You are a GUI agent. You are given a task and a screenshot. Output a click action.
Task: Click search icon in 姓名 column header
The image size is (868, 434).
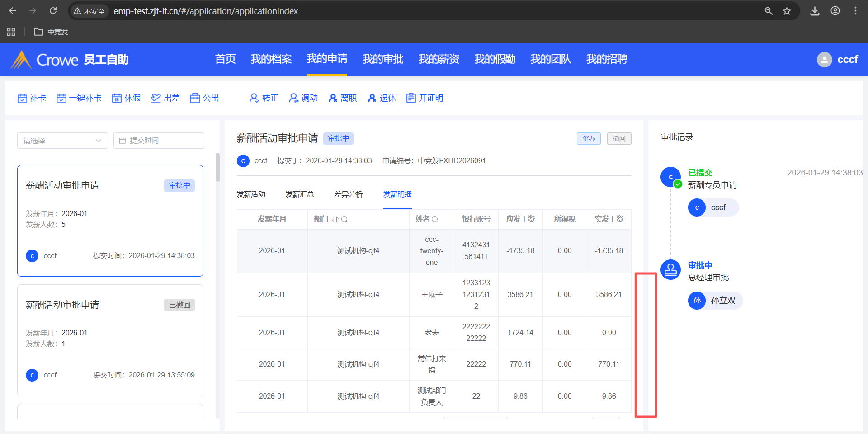pos(435,219)
